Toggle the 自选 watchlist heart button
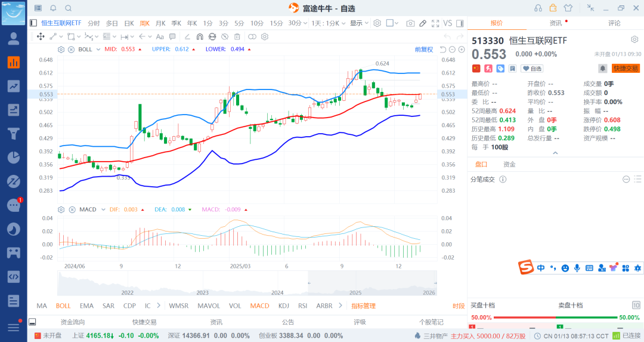This screenshot has width=644, height=342. 532,69
